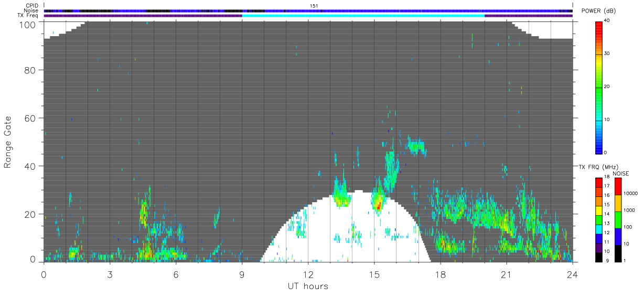The width and height of the screenshot is (644, 297).
Task: Click the UT hours axis title
Action: (x=308, y=286)
